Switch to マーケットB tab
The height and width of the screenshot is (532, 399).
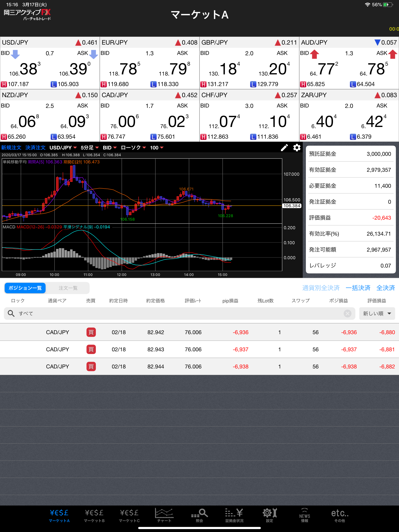[x=94, y=515]
